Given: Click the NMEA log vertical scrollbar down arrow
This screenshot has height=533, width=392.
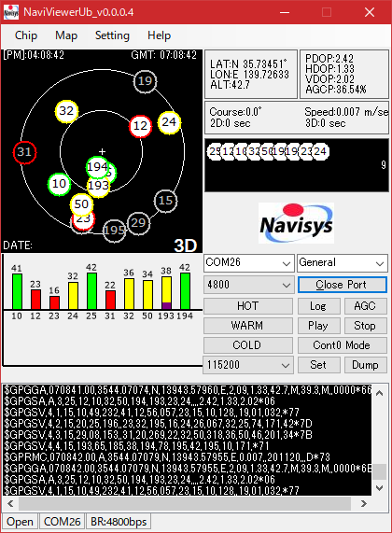Looking at the screenshot, I should pos(380,488).
